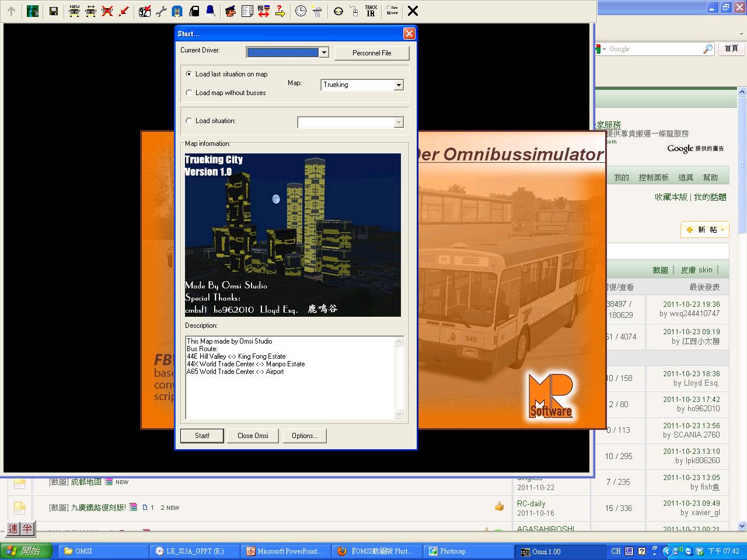Click the Personnel File button
Screen dimensions: 747x560
coord(372,53)
